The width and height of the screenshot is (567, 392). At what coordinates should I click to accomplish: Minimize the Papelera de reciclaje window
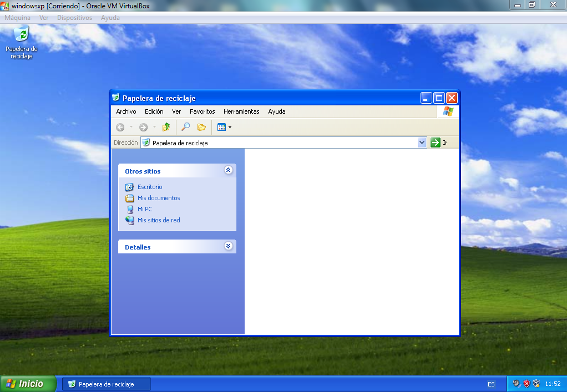coord(426,98)
